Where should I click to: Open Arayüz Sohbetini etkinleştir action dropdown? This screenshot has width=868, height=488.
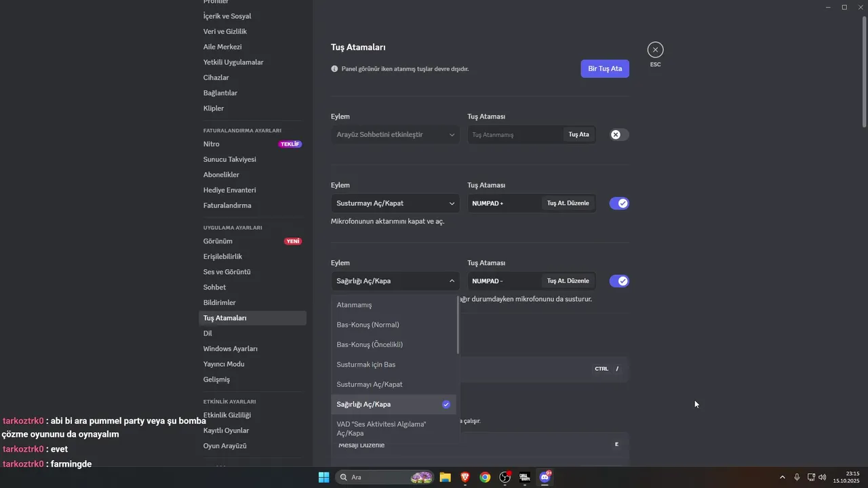[395, 134]
